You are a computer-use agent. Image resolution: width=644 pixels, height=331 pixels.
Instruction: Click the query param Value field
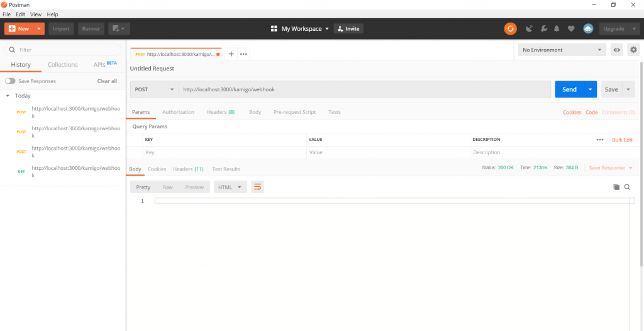388,152
